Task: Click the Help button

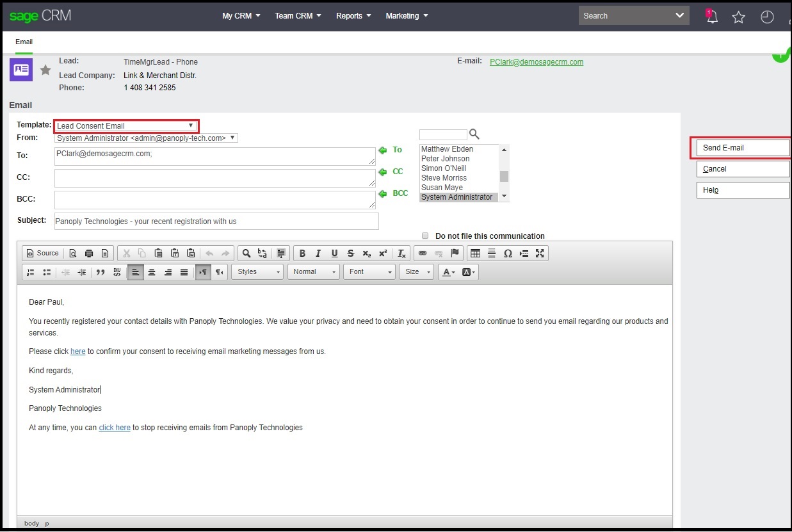Action: [743, 190]
